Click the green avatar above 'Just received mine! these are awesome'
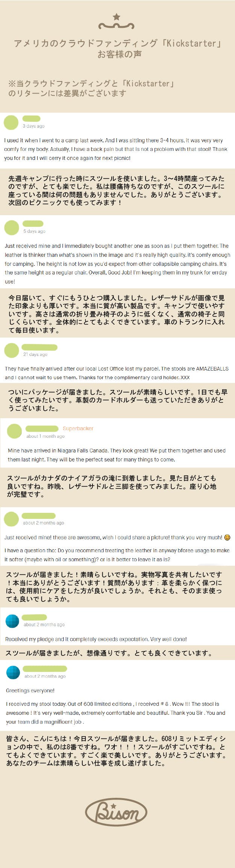This screenshot has height=868, width=235. [11, 519]
